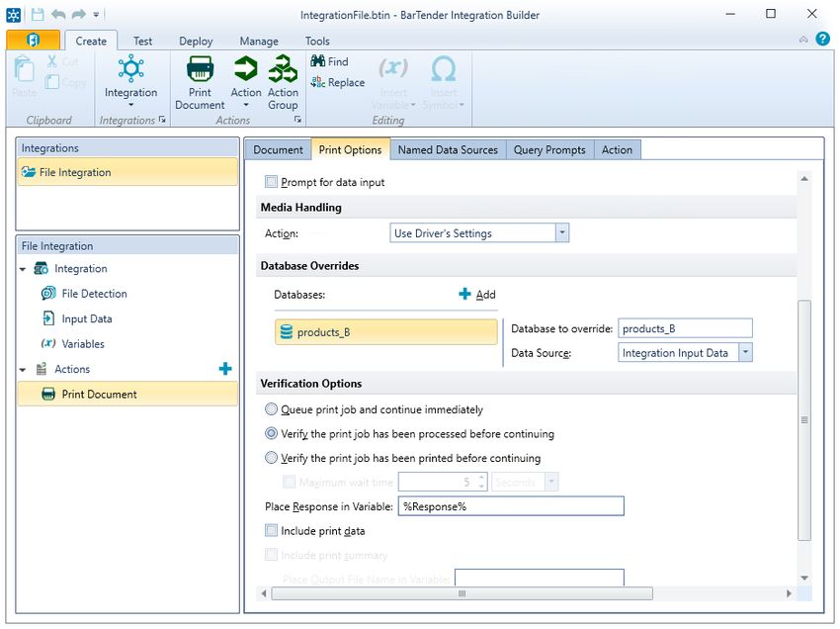
Task: Select the File Detection tree icon
Action: 48,294
